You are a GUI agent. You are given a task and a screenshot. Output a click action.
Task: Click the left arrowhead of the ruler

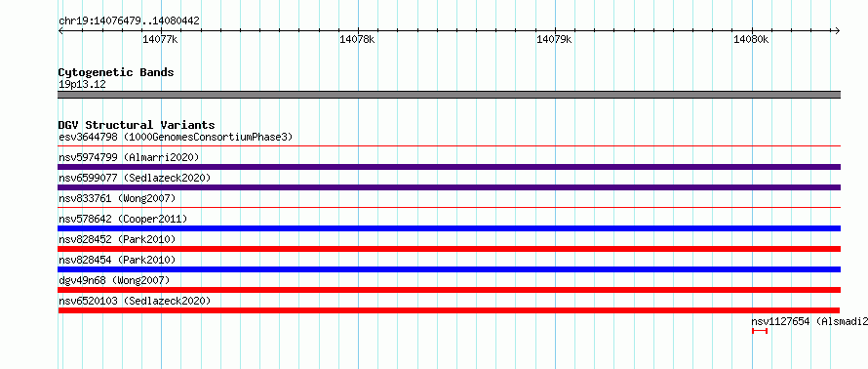point(60,30)
